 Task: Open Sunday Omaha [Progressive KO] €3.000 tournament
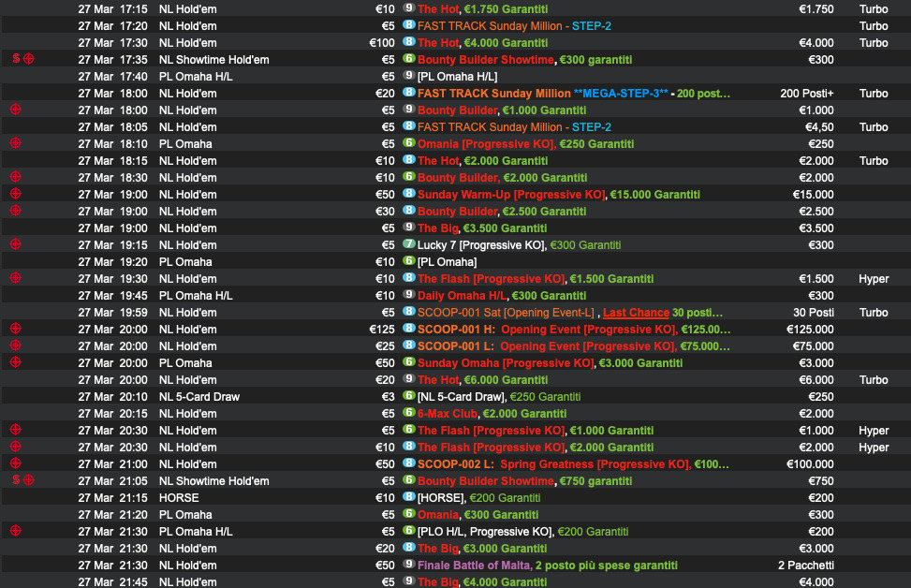tap(550, 363)
